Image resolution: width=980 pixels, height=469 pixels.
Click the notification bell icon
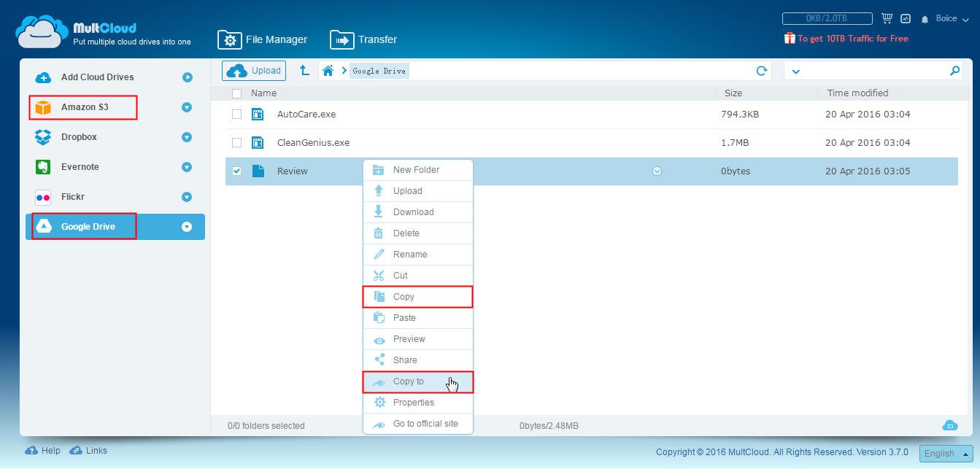click(925, 19)
